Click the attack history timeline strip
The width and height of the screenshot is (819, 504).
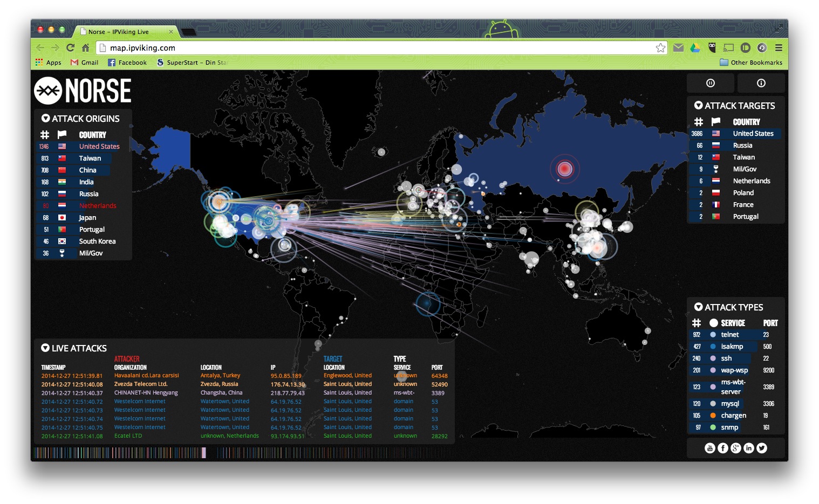243,452
